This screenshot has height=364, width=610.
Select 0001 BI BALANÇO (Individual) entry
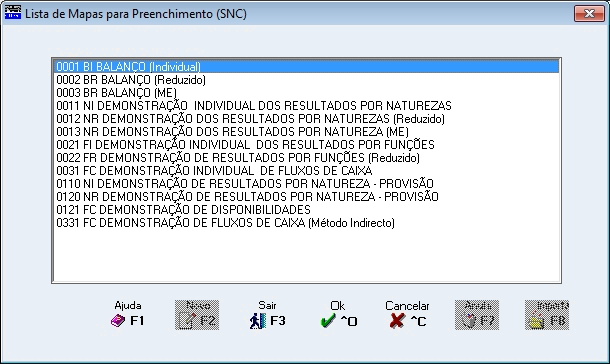pyautogui.click(x=306, y=66)
